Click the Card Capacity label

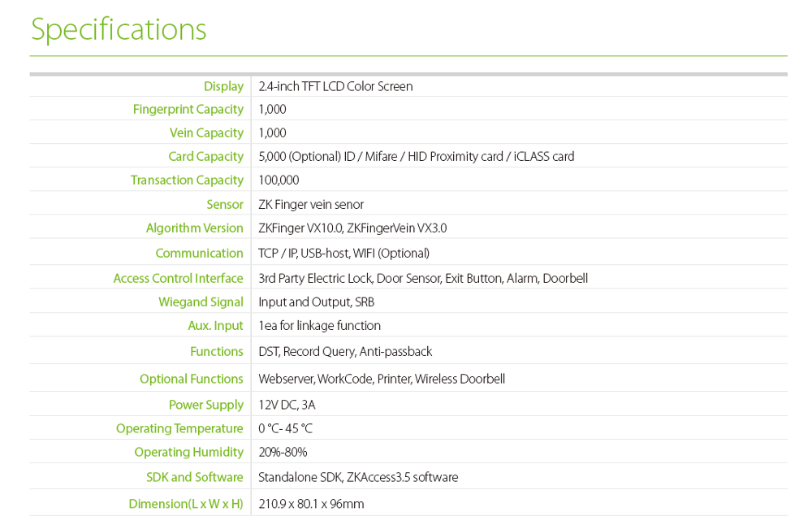(205, 157)
